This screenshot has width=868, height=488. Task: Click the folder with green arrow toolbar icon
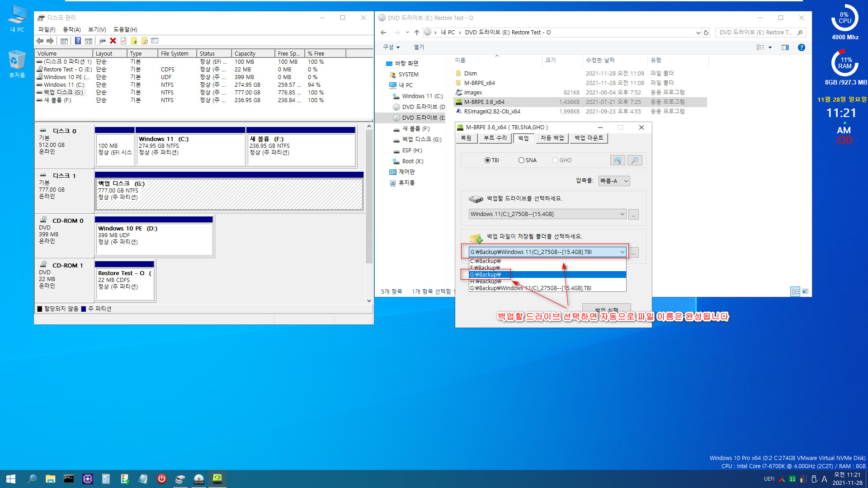[134, 41]
